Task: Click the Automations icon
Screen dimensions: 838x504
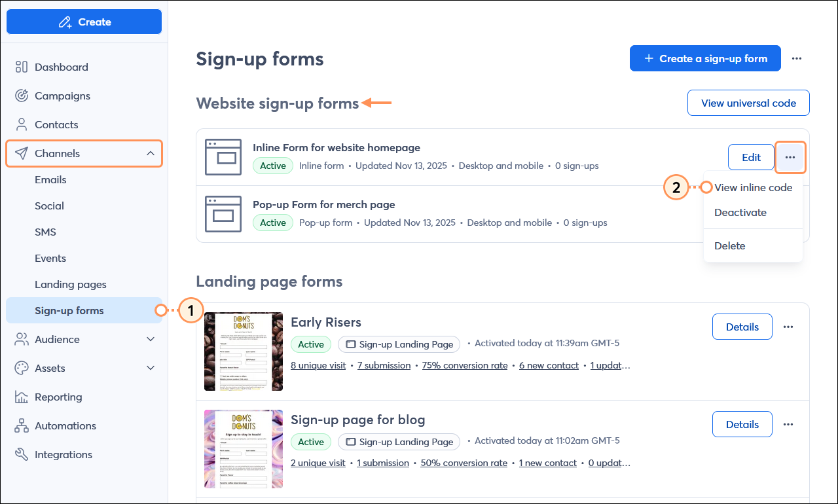Action: [x=22, y=425]
